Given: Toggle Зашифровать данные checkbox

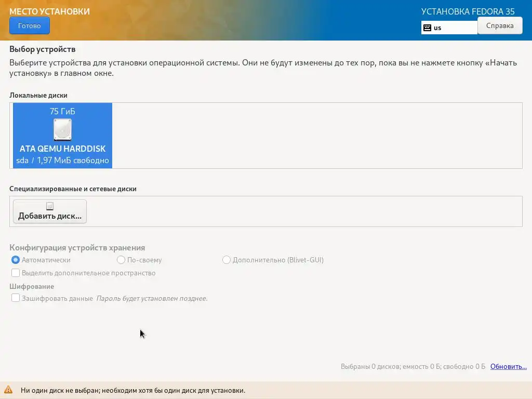Looking at the screenshot, I should coord(16,298).
